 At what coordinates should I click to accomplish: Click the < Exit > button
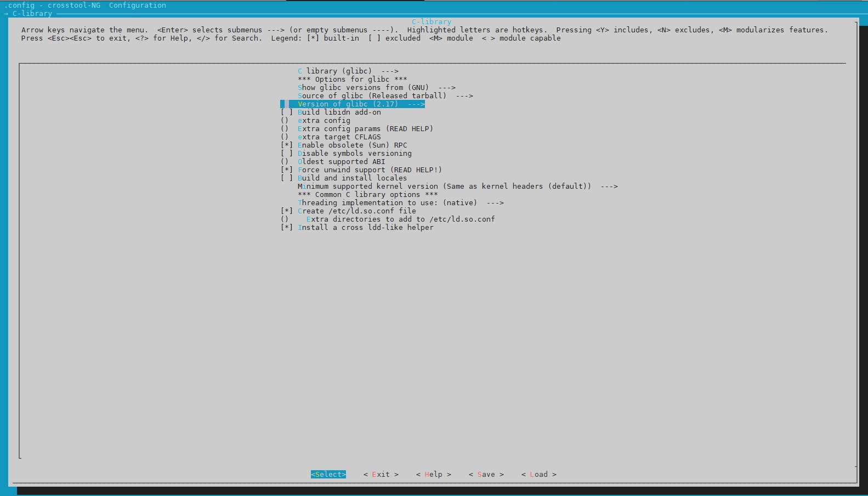tap(381, 474)
